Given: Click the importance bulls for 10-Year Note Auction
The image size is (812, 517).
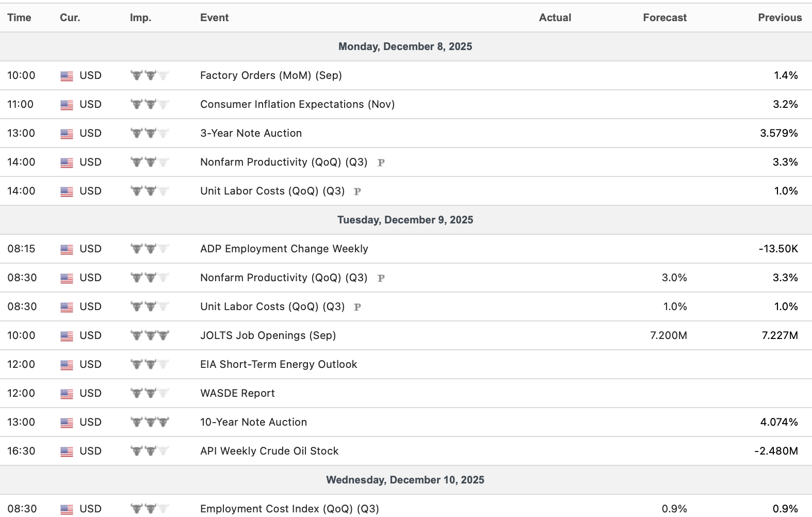Looking at the screenshot, I should click(x=150, y=422).
